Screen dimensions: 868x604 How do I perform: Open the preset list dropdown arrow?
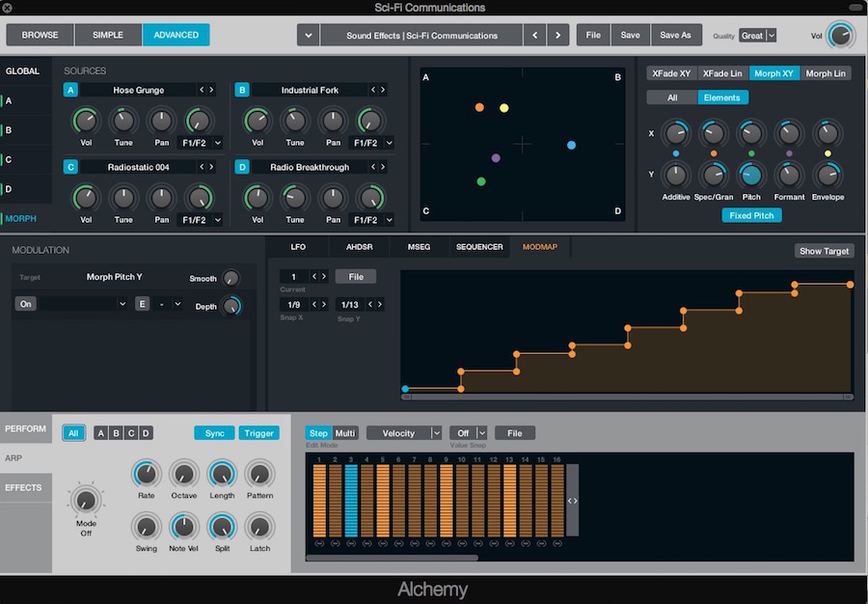coord(308,35)
